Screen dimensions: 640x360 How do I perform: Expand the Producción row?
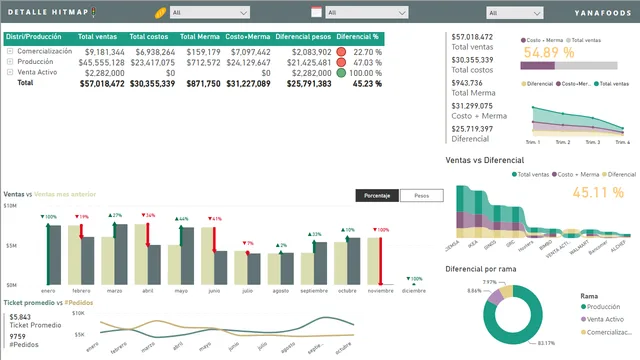(x=10, y=62)
